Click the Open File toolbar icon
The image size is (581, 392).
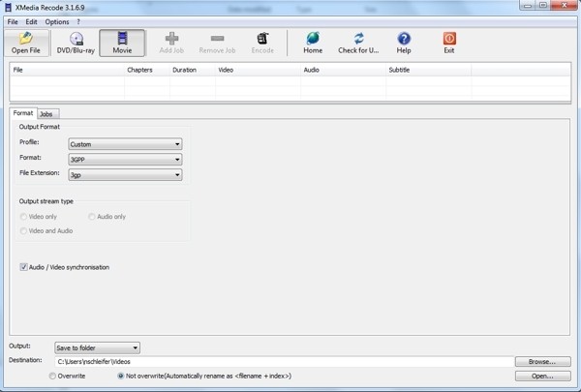tap(26, 43)
